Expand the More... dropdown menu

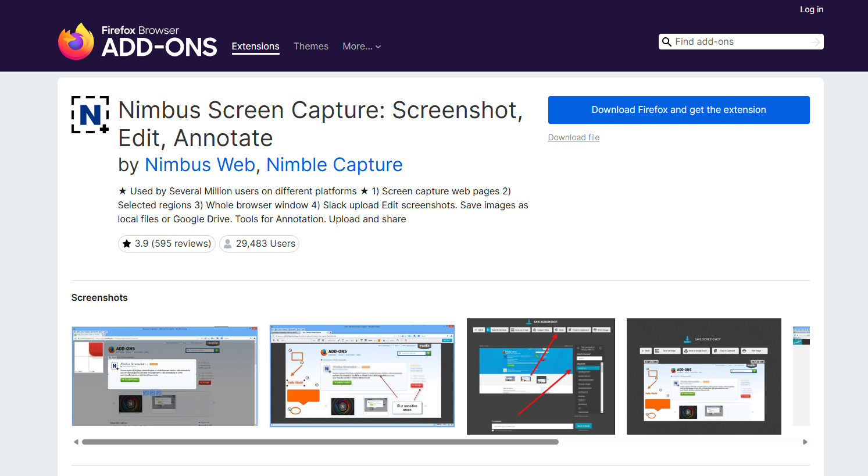click(x=362, y=47)
